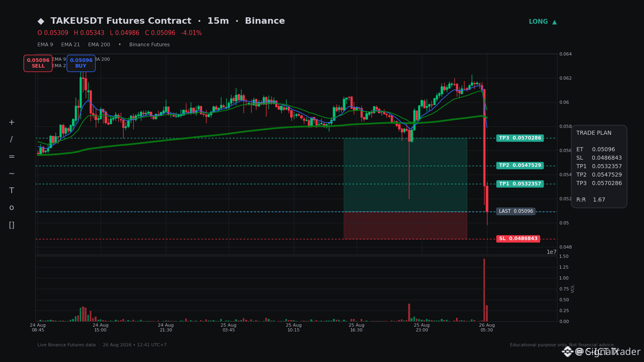Select the TP1 0.0532357 tag on the chart
This screenshot has height=362, width=644.
520,184
